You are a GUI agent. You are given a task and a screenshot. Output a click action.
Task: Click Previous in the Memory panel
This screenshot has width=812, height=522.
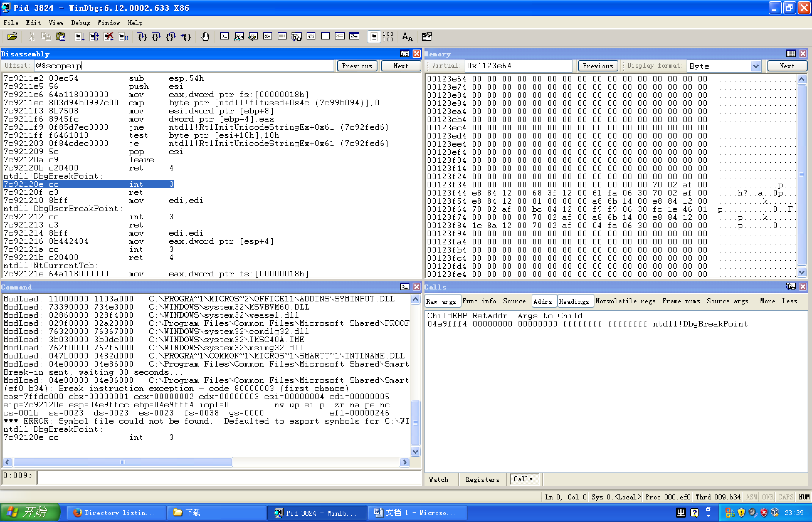click(598, 66)
